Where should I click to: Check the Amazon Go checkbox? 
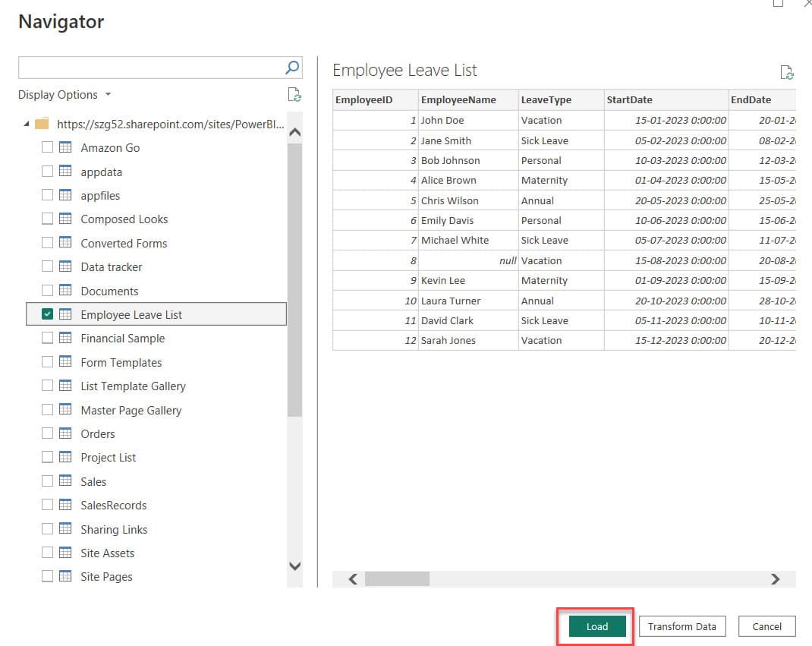47,147
